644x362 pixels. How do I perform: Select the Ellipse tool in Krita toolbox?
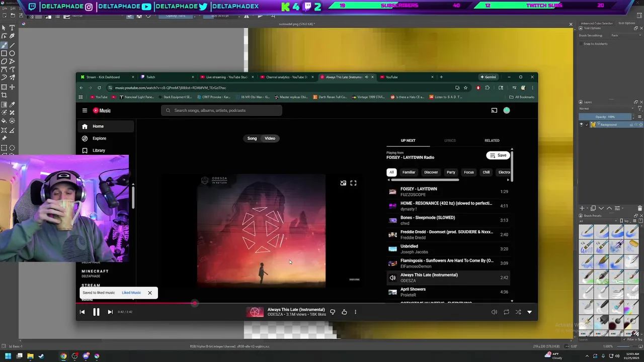12,53
